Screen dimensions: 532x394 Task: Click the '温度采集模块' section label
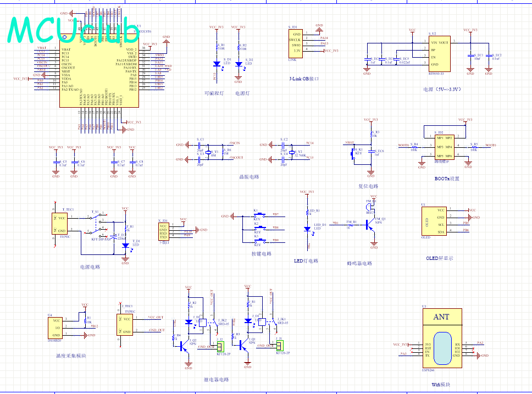point(71,356)
